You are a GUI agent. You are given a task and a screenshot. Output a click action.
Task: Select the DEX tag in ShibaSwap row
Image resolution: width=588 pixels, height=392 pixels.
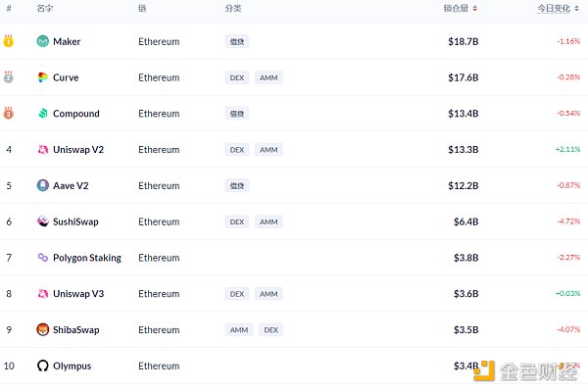coord(271,329)
